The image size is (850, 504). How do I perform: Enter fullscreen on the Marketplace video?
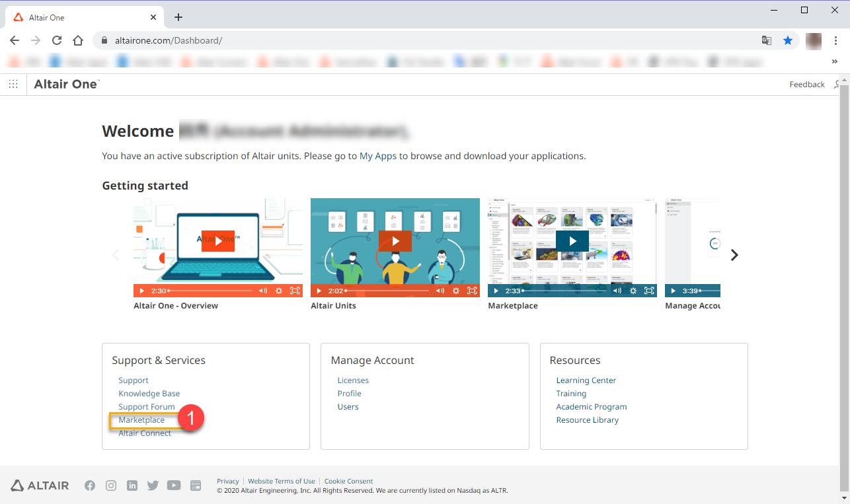(648, 291)
